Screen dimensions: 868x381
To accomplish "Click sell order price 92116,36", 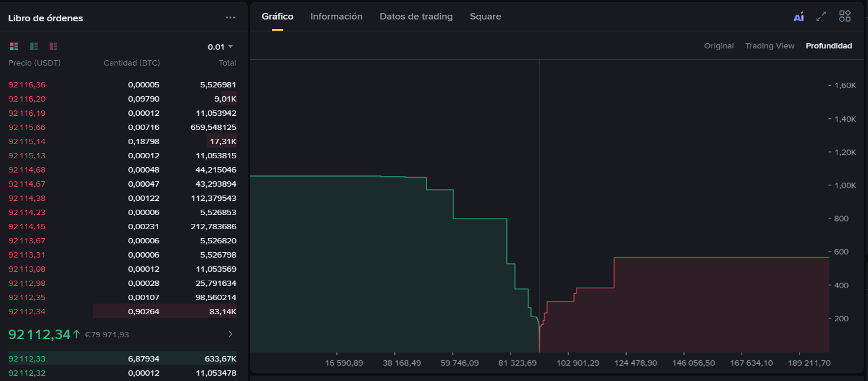I will tap(27, 85).
